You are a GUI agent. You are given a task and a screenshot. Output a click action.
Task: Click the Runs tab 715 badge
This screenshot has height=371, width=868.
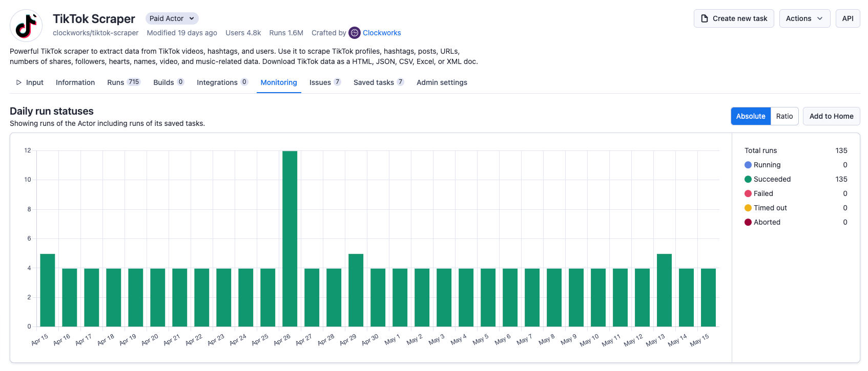(134, 82)
